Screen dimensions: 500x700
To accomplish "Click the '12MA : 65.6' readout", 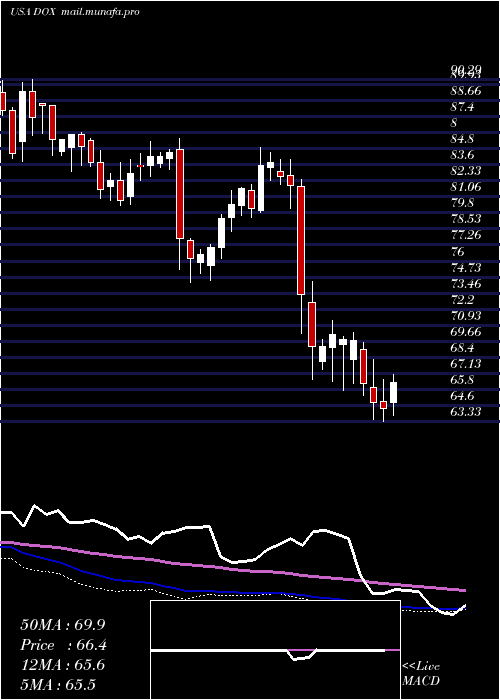I will (x=62, y=665).
